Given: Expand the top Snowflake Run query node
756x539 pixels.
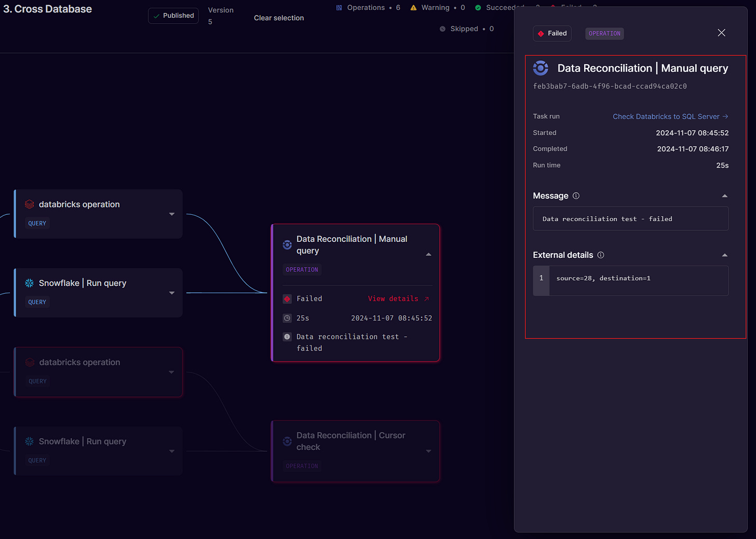Looking at the screenshot, I should coord(172,293).
